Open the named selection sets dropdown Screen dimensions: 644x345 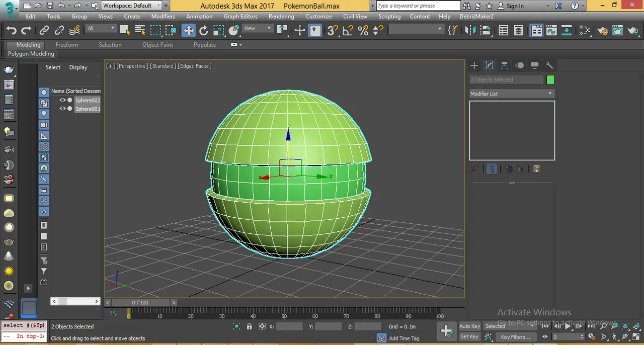tap(416, 29)
